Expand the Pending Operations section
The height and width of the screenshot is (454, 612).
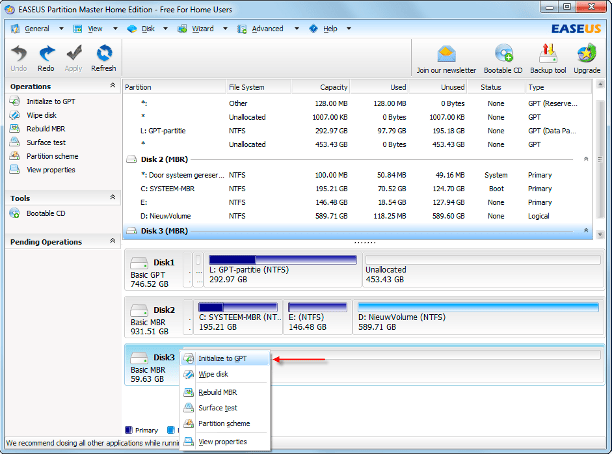tap(110, 242)
